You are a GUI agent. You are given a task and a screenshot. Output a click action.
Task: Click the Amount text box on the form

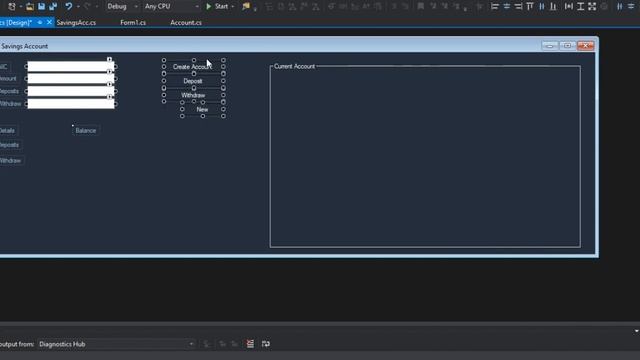point(71,79)
